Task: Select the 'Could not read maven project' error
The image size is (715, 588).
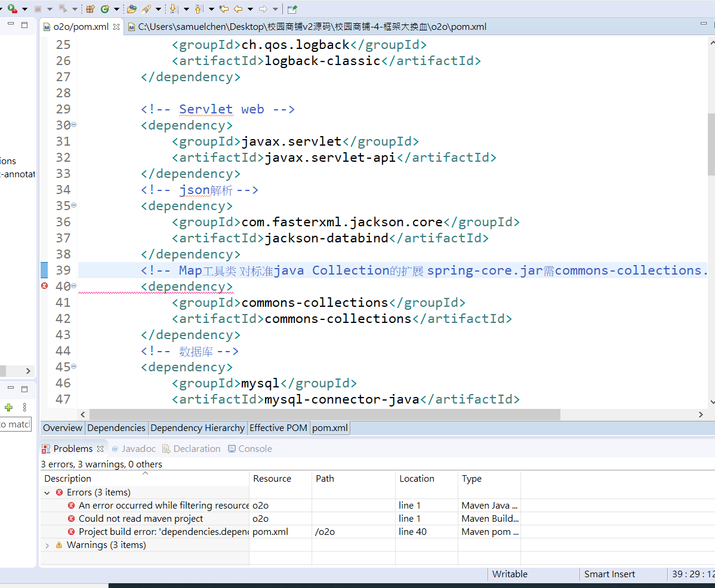Action: [141, 519]
